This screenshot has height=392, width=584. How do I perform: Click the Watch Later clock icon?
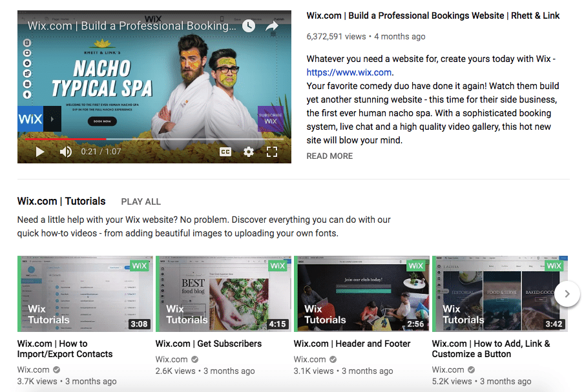(249, 26)
